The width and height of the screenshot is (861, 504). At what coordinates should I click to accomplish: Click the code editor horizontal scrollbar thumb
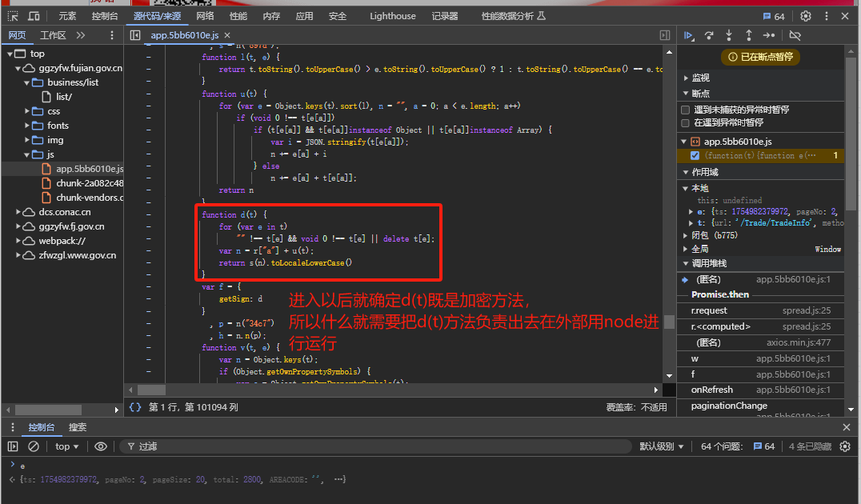[151, 390]
